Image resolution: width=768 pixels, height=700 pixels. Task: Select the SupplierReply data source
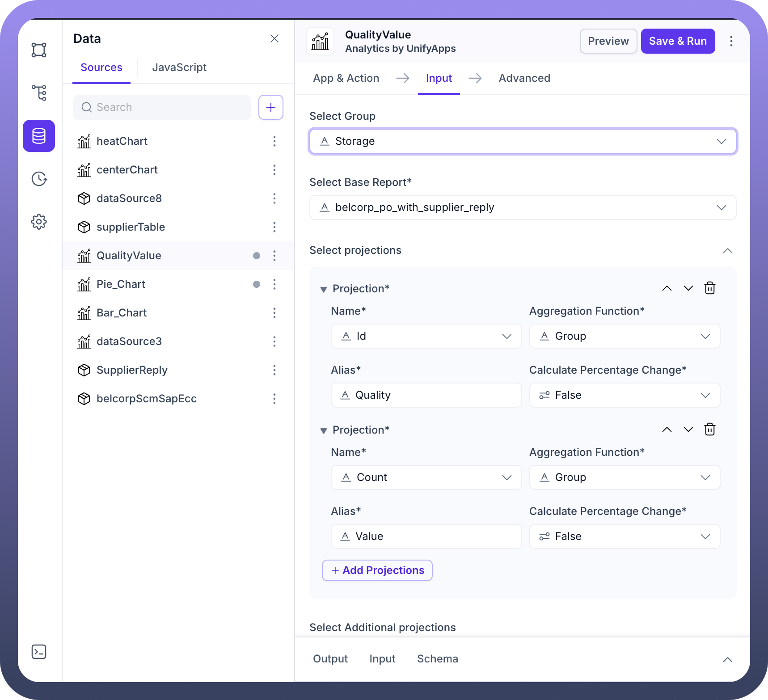[x=178, y=370]
